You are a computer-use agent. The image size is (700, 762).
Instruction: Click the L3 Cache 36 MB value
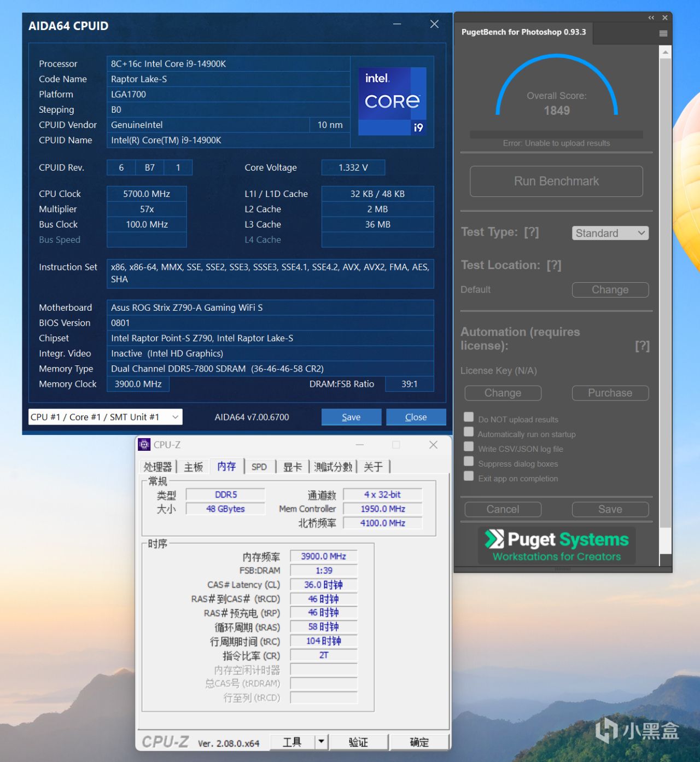point(378,224)
